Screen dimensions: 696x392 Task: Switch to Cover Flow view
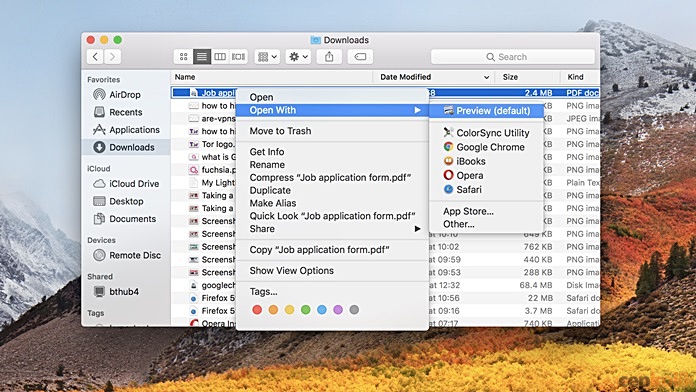(238, 56)
